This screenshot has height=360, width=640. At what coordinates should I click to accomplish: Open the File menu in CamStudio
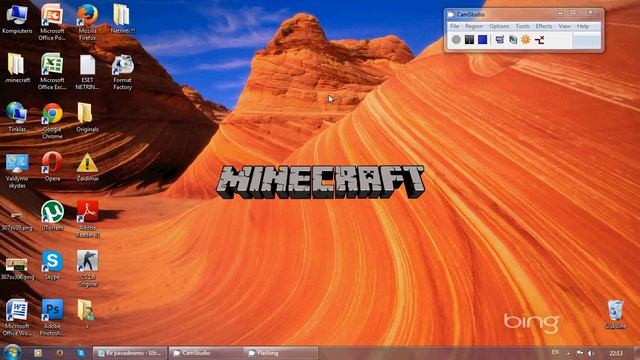coord(454,26)
